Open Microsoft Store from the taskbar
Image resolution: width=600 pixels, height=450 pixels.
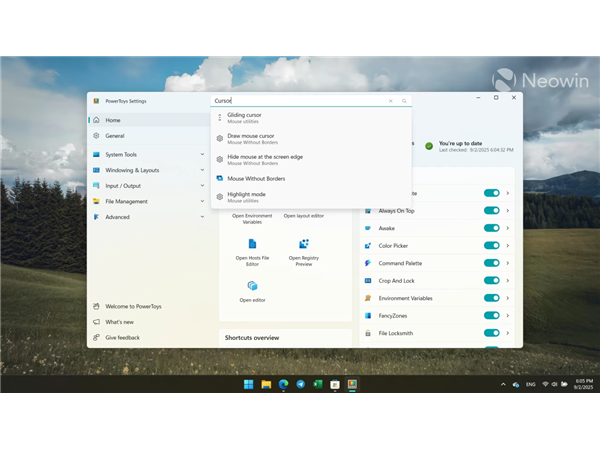335,384
